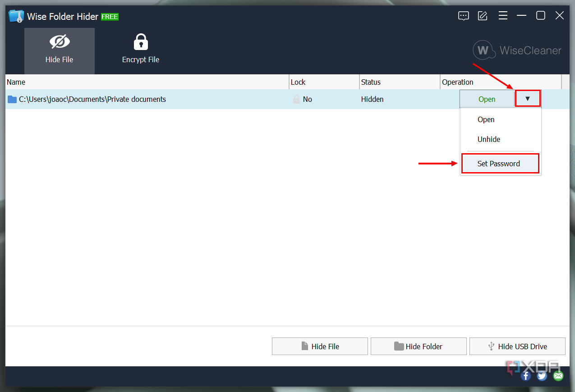Switch to the Encrypt File tab

(140, 51)
